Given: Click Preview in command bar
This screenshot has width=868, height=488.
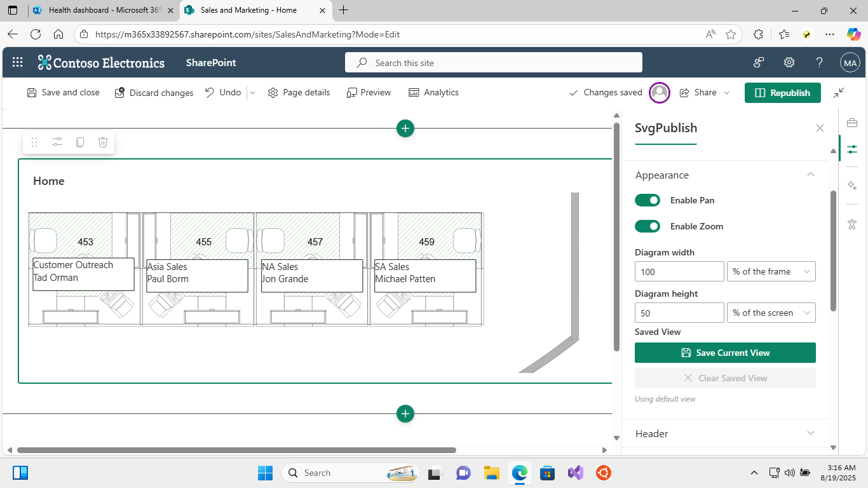Looking at the screenshot, I should (x=369, y=93).
